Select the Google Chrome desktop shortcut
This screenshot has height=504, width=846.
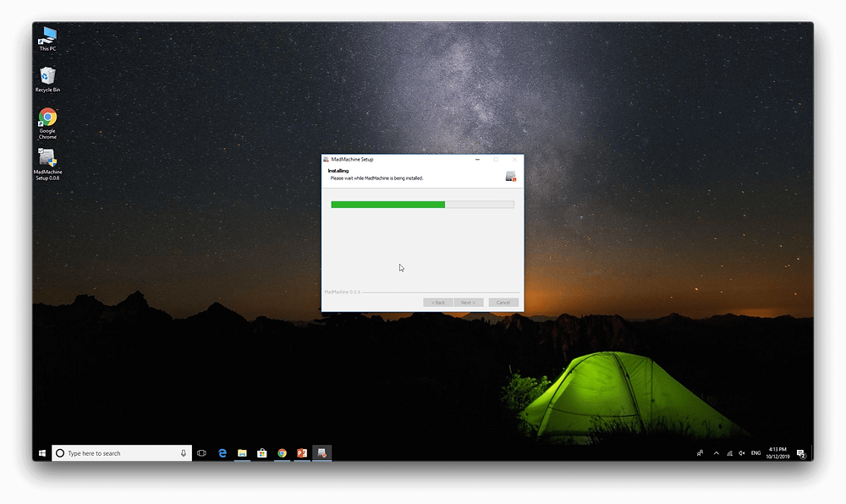[x=47, y=123]
